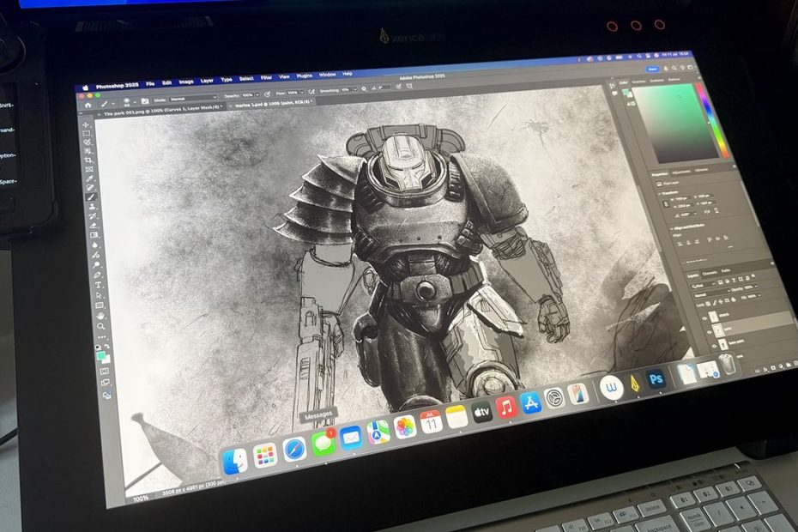Open the Filter menu
Image resolution: width=798 pixels, height=532 pixels.
(x=266, y=78)
